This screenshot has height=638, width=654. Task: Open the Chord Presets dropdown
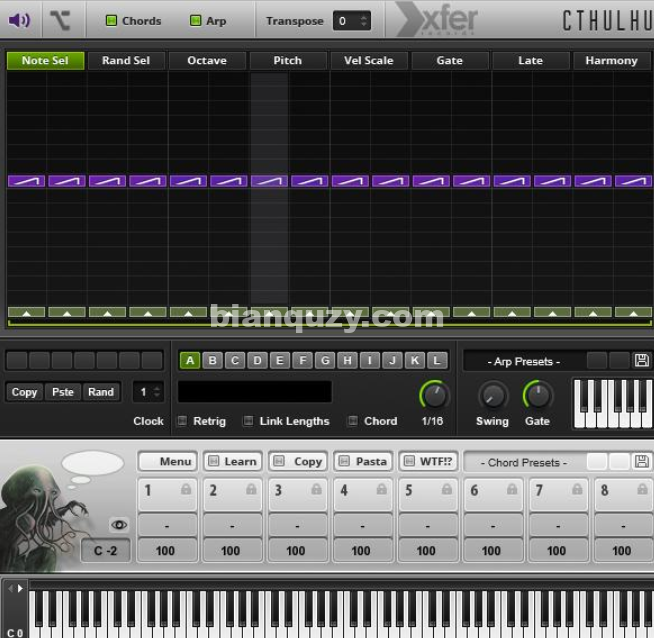coord(524,462)
